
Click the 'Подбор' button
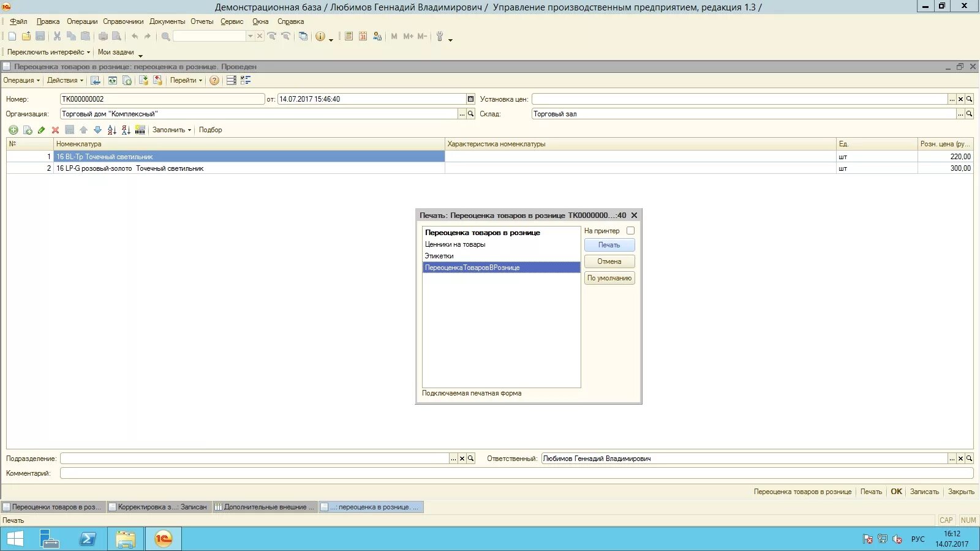tap(210, 130)
